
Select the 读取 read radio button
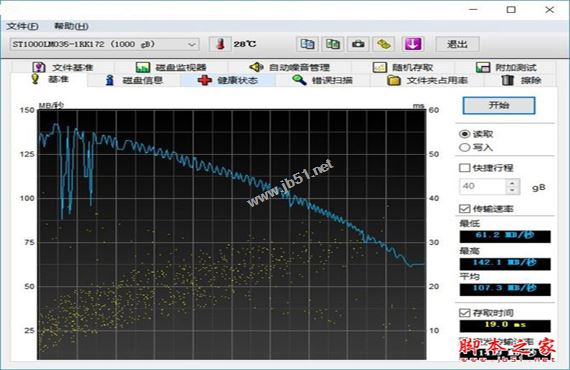[465, 134]
